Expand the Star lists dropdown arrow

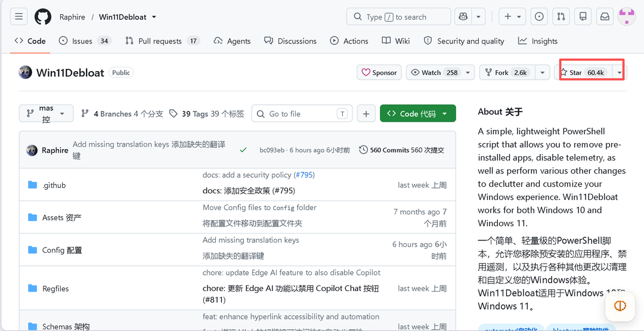tap(620, 73)
